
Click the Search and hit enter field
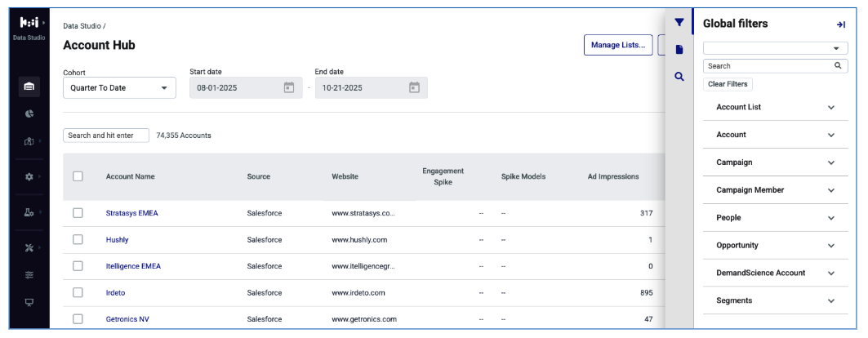pos(106,136)
